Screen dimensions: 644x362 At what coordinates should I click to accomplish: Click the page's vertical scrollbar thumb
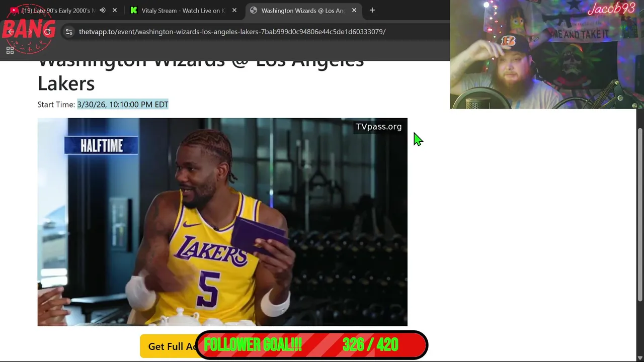pos(640,215)
